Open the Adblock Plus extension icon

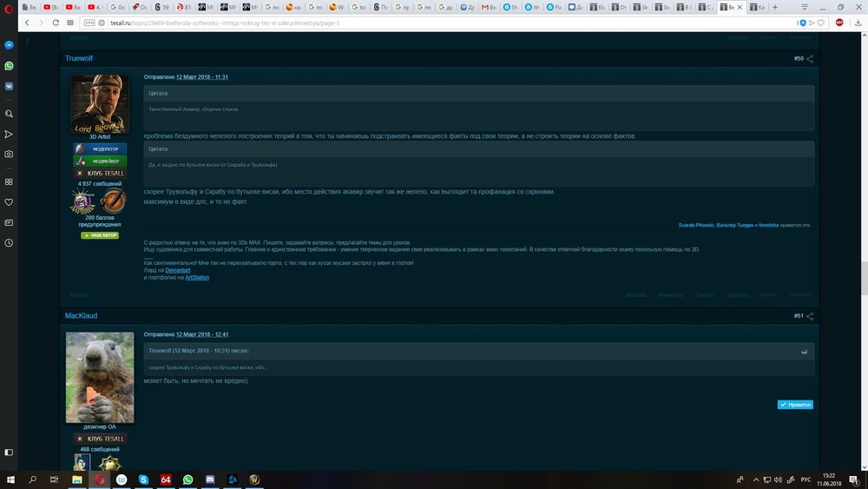pyautogui.click(x=839, y=23)
